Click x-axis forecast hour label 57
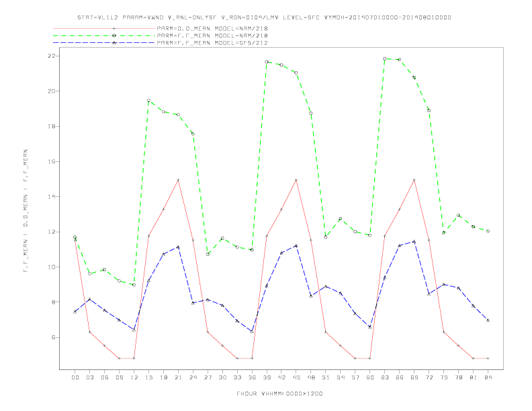532x411 pixels. point(355,377)
